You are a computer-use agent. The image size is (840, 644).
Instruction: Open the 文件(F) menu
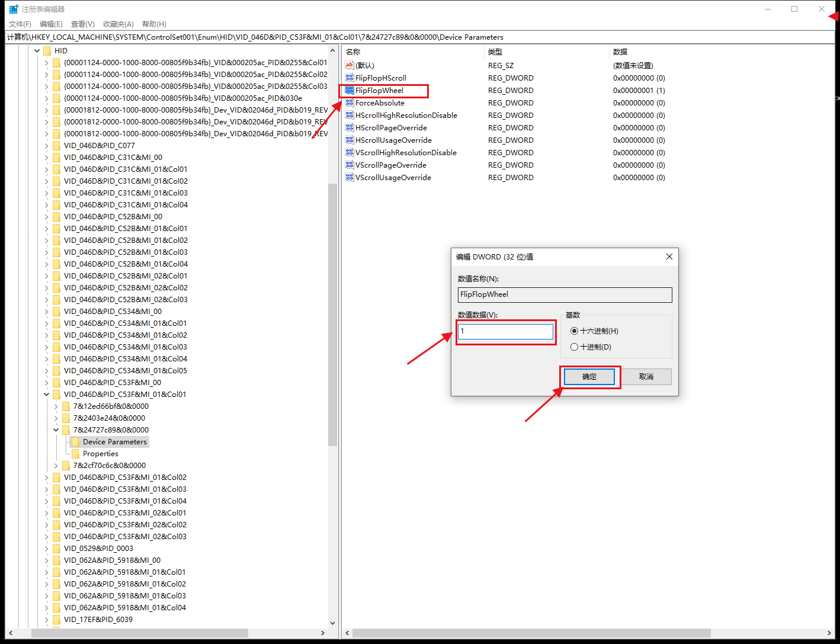coord(20,24)
